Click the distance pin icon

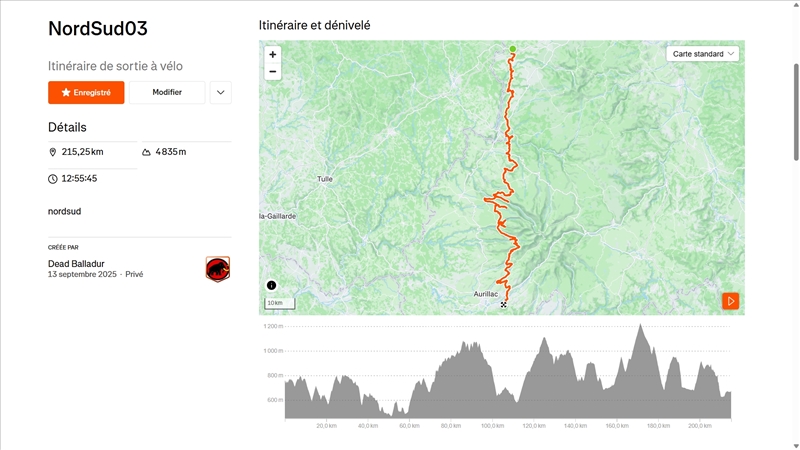(53, 152)
